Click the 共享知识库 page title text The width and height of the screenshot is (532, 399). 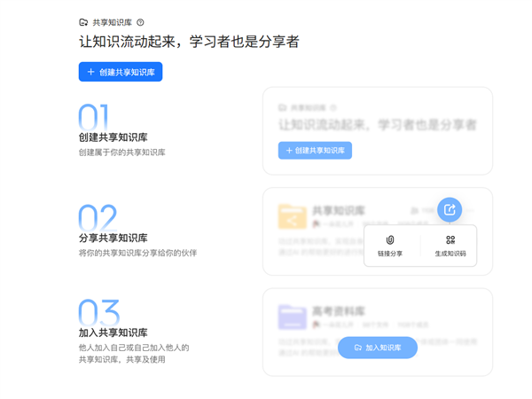click(x=112, y=22)
